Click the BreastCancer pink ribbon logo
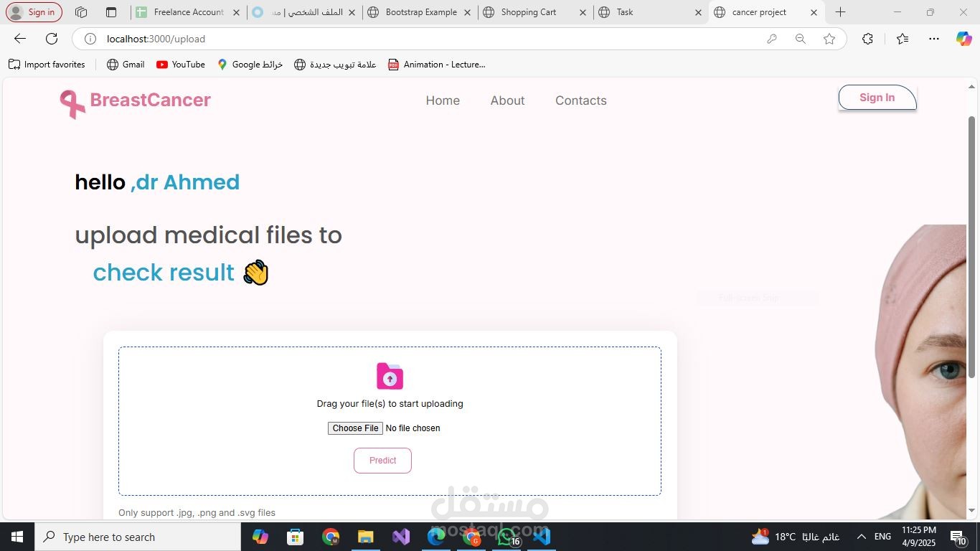Screen dimensions: 980x551 coord(72,104)
